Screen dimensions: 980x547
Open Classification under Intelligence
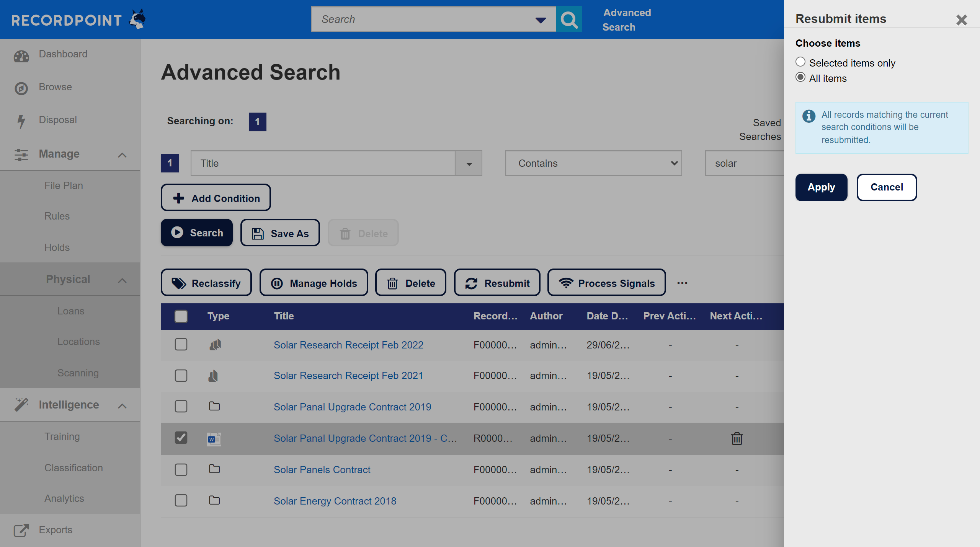tap(73, 468)
